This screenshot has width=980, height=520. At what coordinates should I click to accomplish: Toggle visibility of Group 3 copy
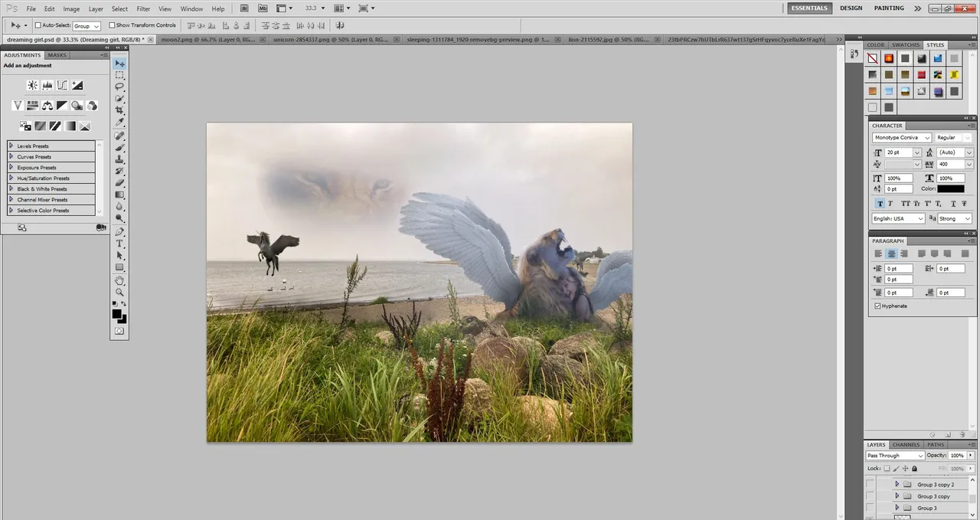(x=870, y=496)
